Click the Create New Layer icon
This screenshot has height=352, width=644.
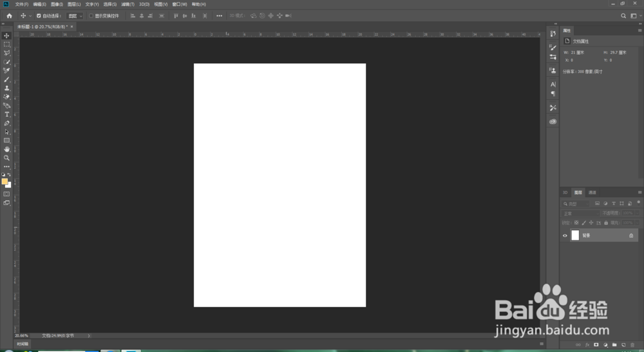(x=623, y=345)
